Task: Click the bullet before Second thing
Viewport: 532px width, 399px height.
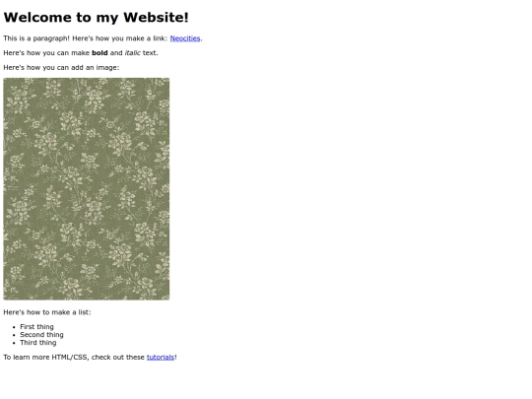Action: (x=14, y=335)
